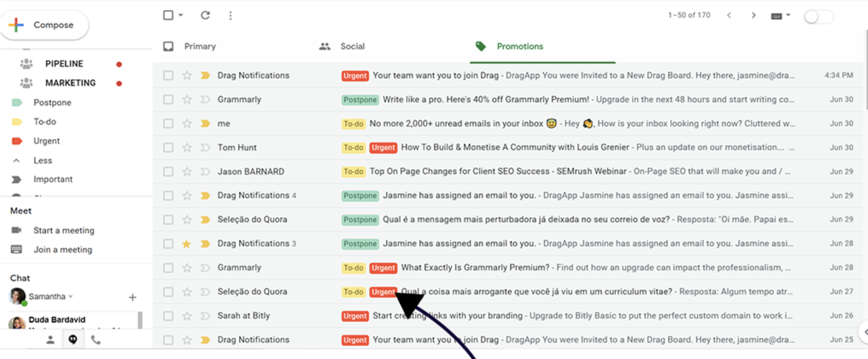This screenshot has height=359, width=868.
Task: Click the phone call icon at the bottom
Action: click(96, 340)
